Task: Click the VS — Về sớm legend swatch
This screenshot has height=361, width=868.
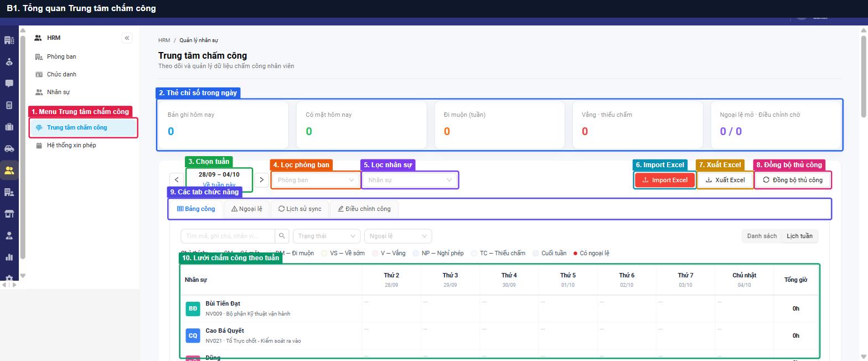Action: 324,253
